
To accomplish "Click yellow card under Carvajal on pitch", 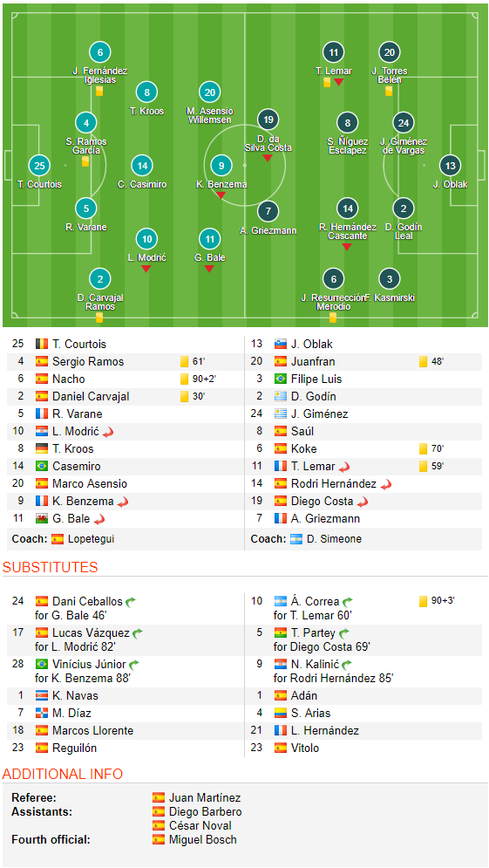I will [99, 318].
